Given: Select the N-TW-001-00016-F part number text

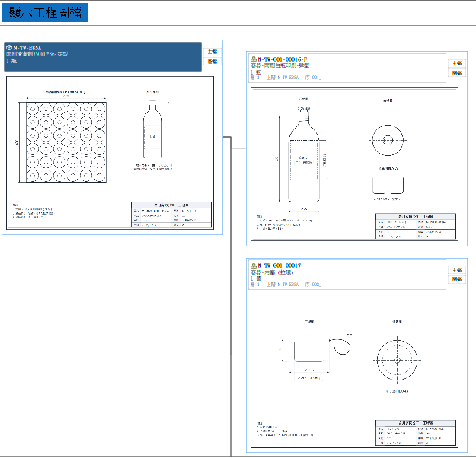Looking at the screenshot, I should [283, 59].
